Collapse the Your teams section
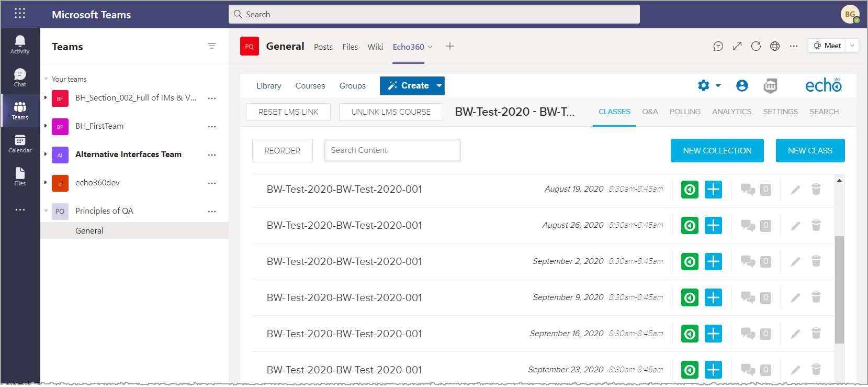Screen dimensions: 868x387 [46, 79]
